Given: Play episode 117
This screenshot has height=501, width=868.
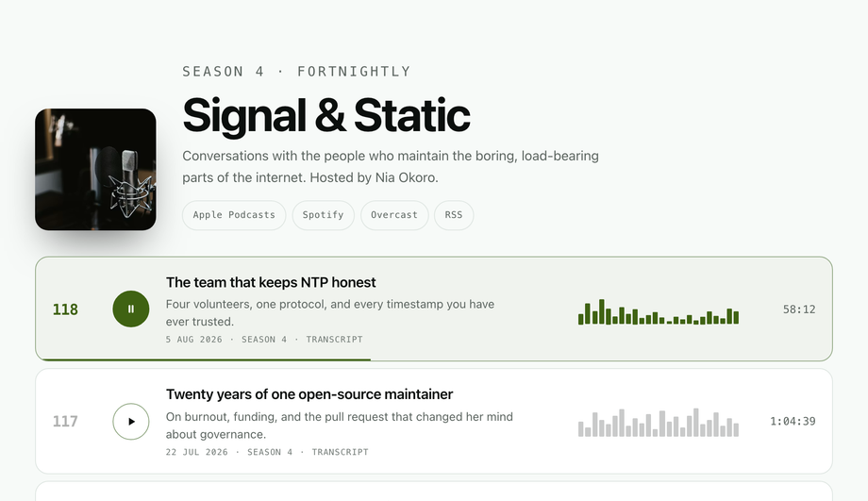Looking at the screenshot, I should [x=130, y=422].
